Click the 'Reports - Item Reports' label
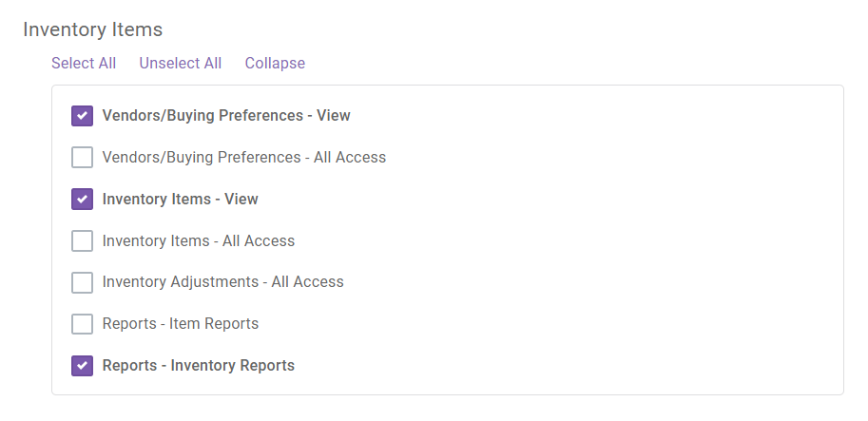This screenshot has height=421, width=868. coord(181,324)
